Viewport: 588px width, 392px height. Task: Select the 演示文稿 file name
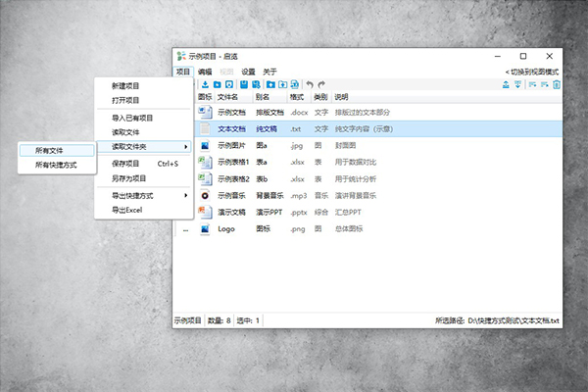[231, 212]
